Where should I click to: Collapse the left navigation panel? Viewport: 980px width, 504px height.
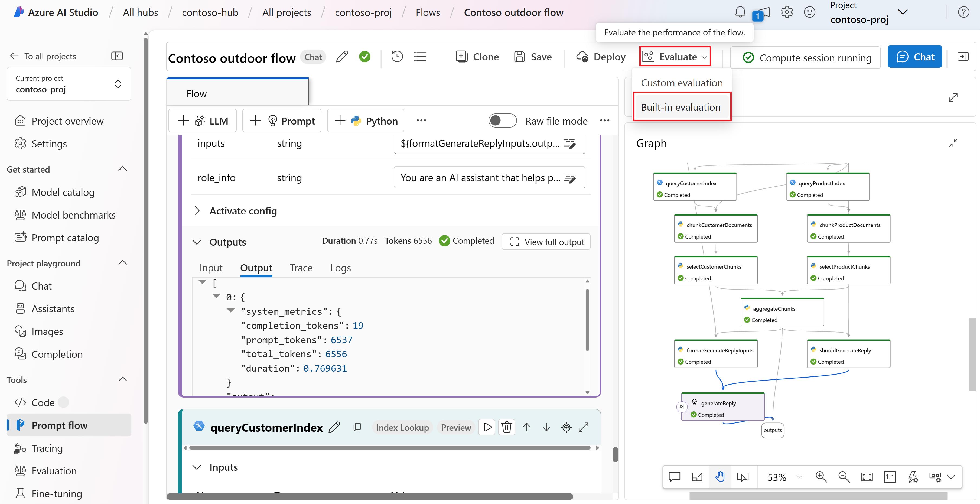(117, 56)
